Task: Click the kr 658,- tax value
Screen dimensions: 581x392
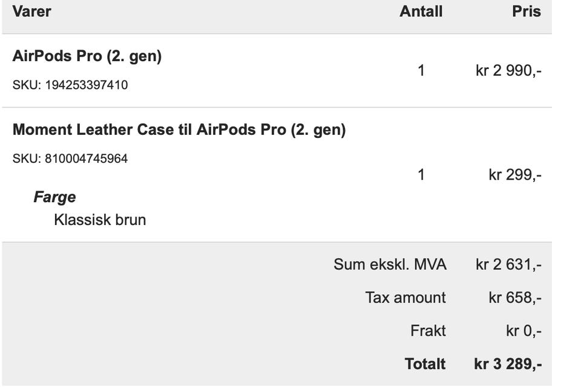Action: point(515,298)
